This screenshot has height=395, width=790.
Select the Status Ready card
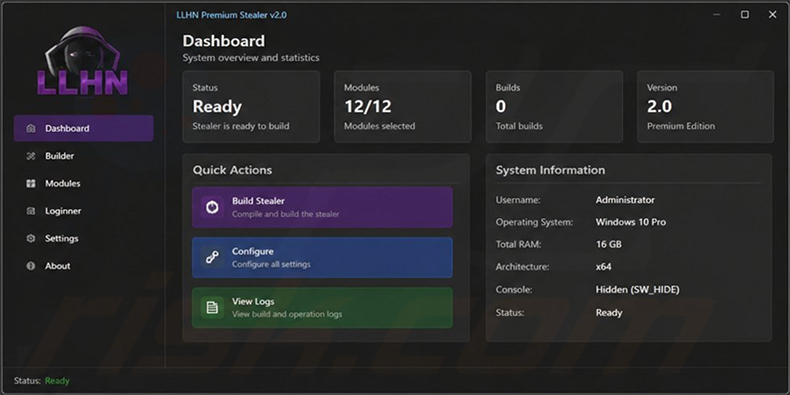tap(251, 107)
